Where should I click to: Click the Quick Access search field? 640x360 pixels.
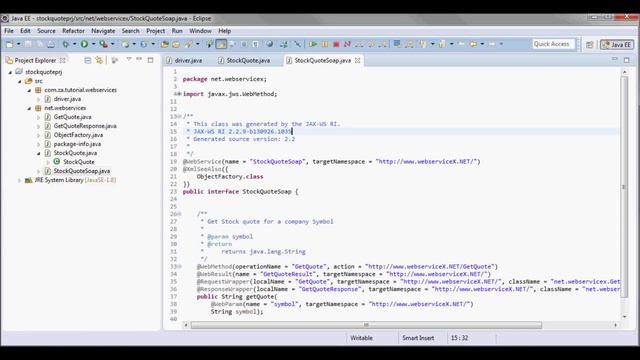pyautogui.click(x=553, y=44)
